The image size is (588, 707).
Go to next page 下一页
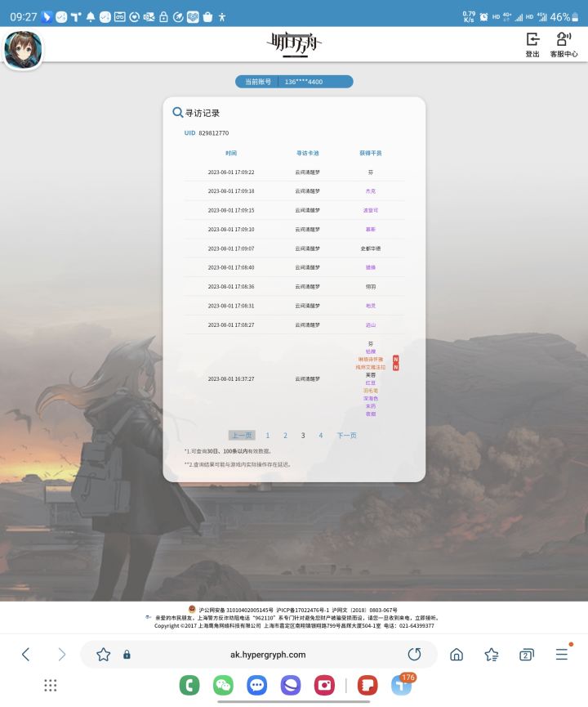(346, 435)
